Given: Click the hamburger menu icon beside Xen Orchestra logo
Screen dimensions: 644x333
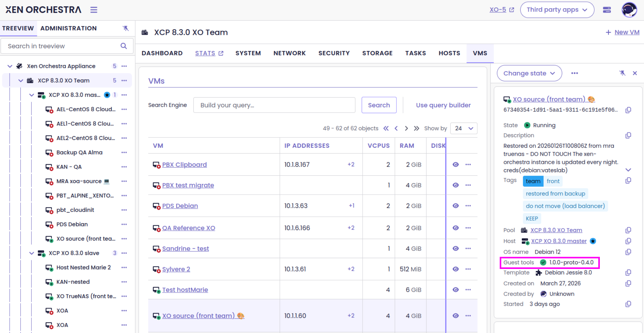Looking at the screenshot, I should [x=94, y=10].
